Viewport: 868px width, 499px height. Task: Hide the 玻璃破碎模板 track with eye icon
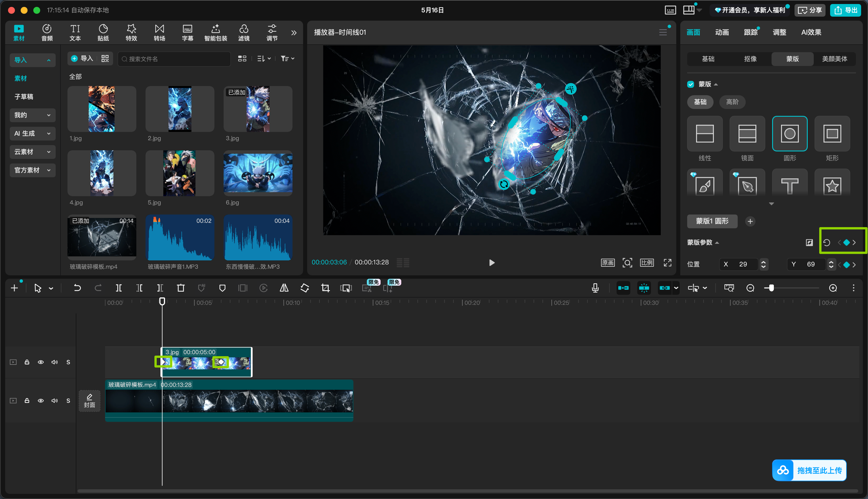click(41, 401)
